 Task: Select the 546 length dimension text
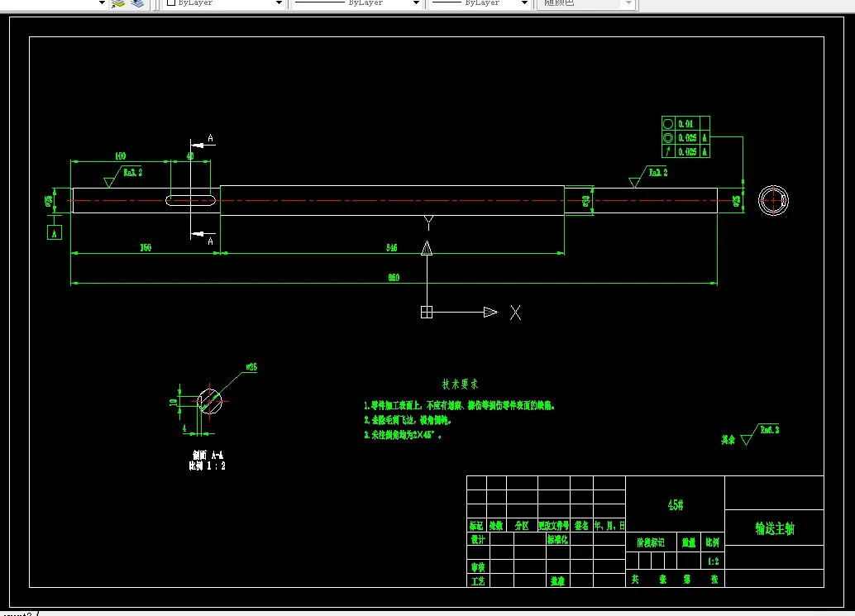coord(391,247)
